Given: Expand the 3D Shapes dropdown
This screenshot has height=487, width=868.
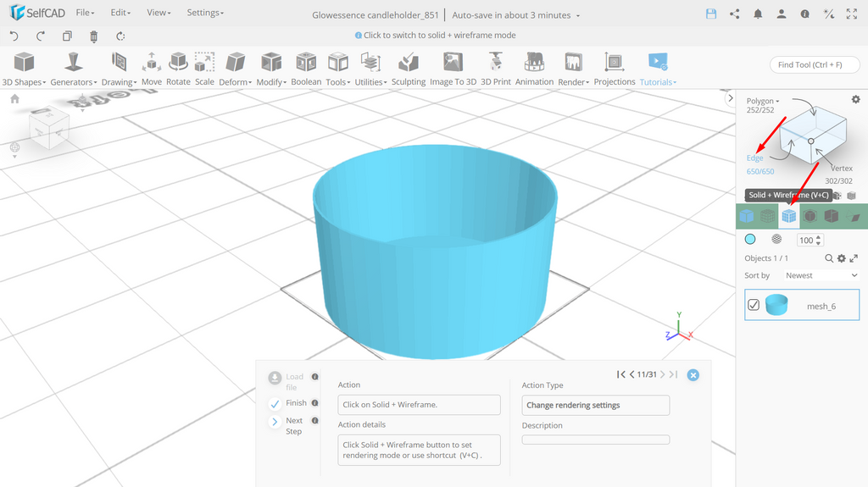Looking at the screenshot, I should (x=24, y=82).
